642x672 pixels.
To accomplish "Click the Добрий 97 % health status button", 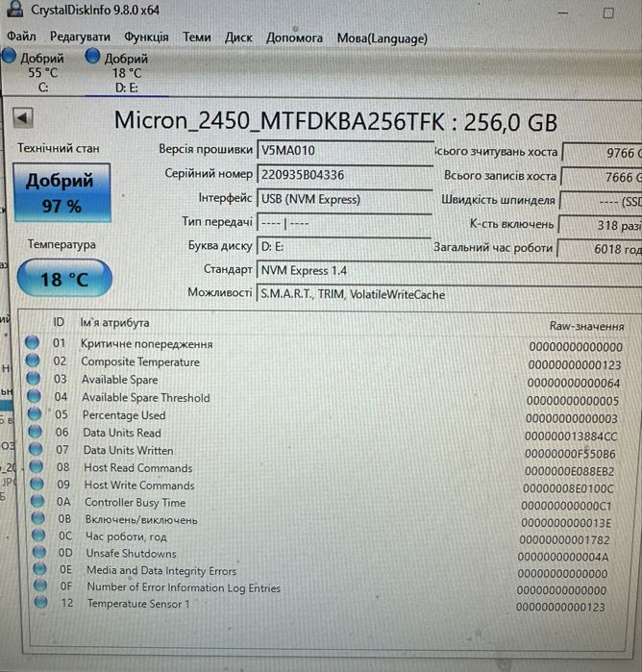I will pyautogui.click(x=62, y=193).
